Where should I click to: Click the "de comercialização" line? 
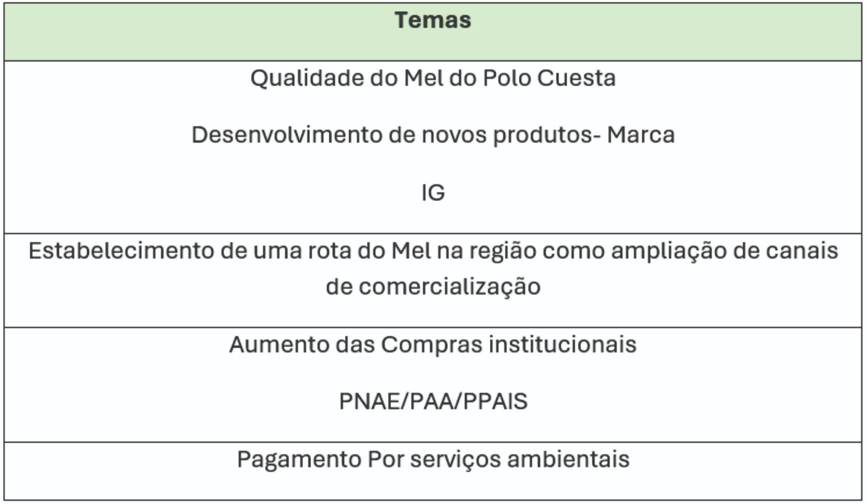click(x=433, y=287)
